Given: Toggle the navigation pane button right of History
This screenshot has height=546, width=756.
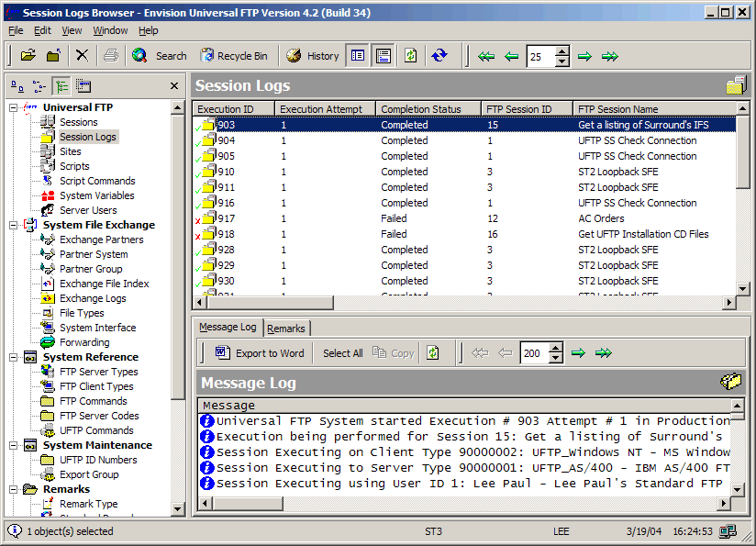Looking at the screenshot, I should coord(357,56).
